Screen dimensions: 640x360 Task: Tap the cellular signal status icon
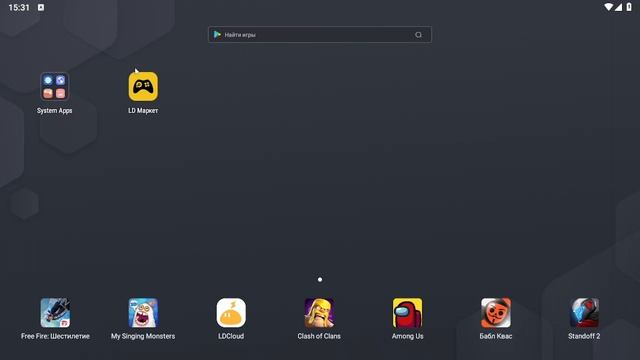click(618, 7)
